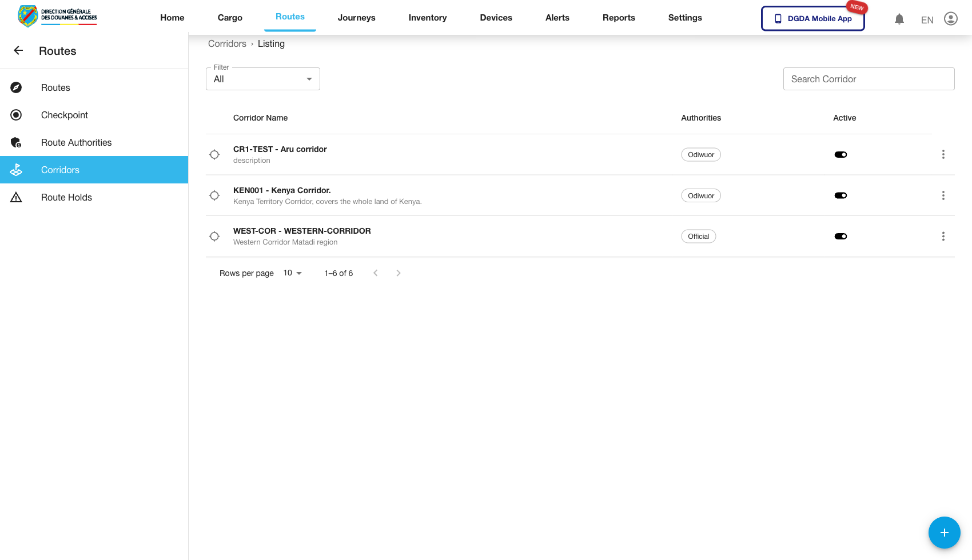Screen dimensions: 972x560
Task: Click the Search Corridor input field
Action: pos(869,79)
